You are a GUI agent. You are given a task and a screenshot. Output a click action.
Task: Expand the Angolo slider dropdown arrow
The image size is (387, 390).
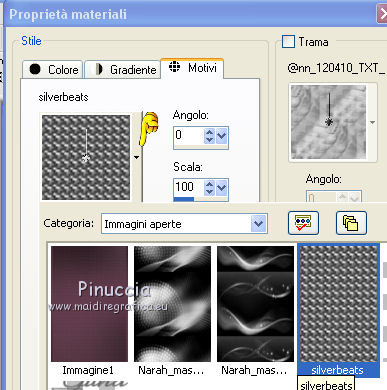click(222, 136)
